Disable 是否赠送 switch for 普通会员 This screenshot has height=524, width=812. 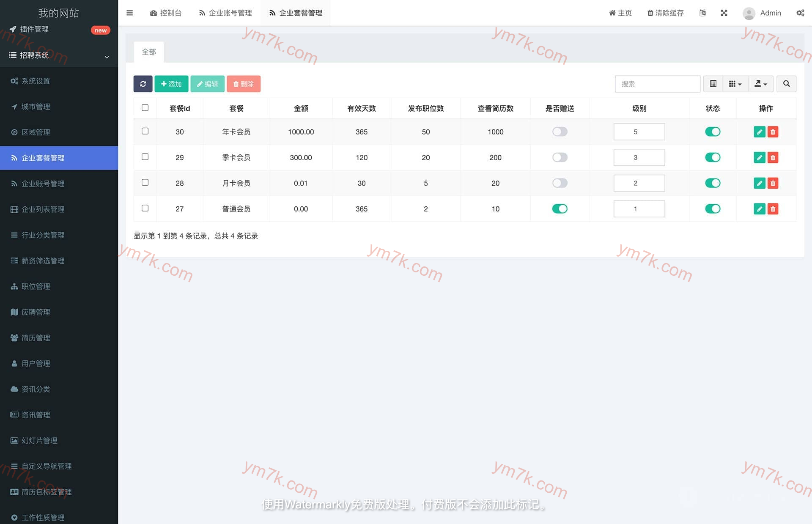560,209
